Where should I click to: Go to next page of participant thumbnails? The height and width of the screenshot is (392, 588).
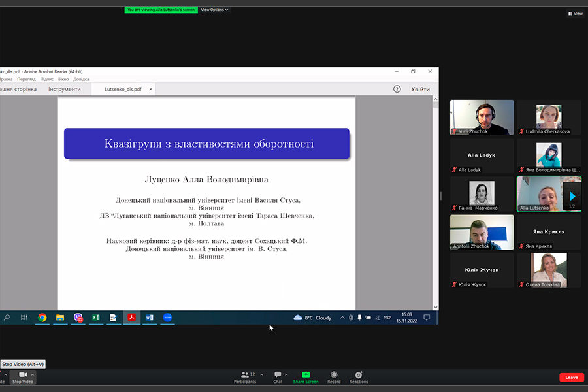pyautogui.click(x=572, y=195)
